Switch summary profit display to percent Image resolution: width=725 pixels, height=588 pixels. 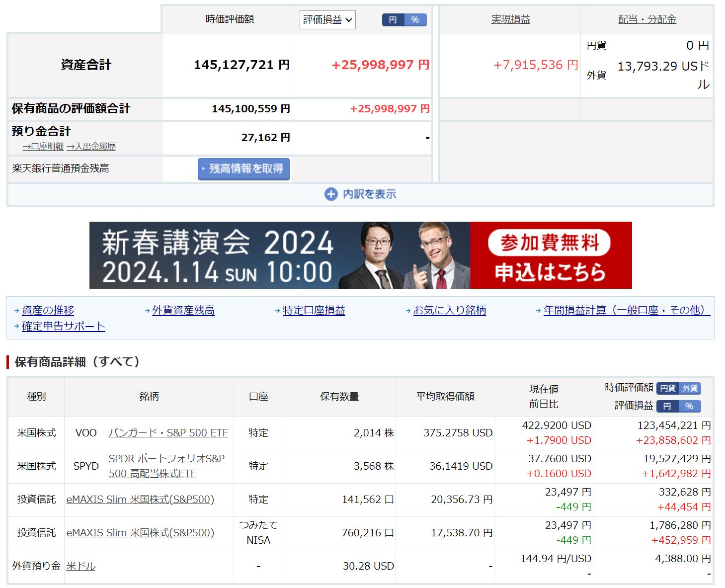pos(415,20)
